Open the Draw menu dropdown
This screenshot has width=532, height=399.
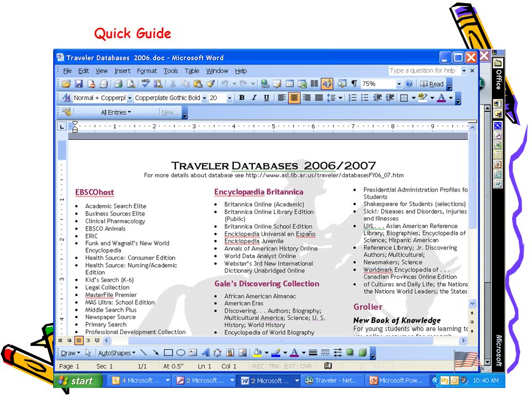[70, 353]
